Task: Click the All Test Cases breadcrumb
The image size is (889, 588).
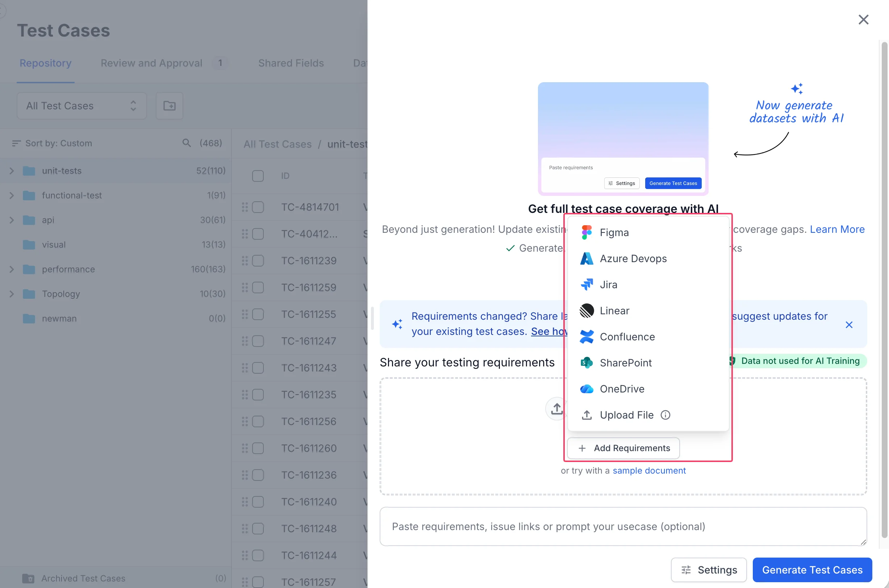Action: [277, 144]
